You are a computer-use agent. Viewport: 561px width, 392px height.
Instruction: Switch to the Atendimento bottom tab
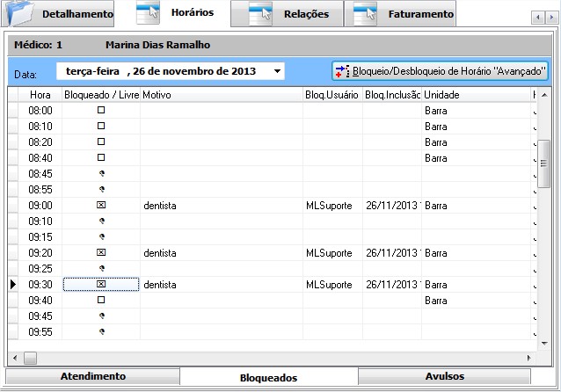click(92, 376)
